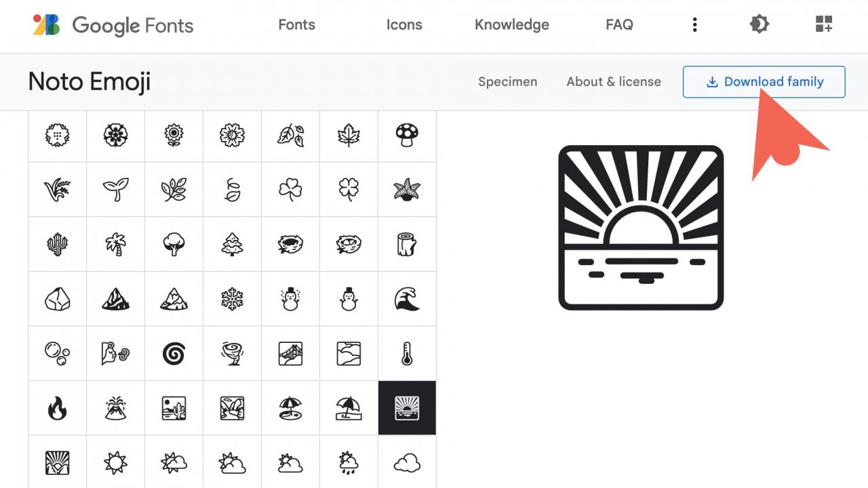Select the thermometer emoji
This screenshot has height=488, width=868.
click(407, 353)
